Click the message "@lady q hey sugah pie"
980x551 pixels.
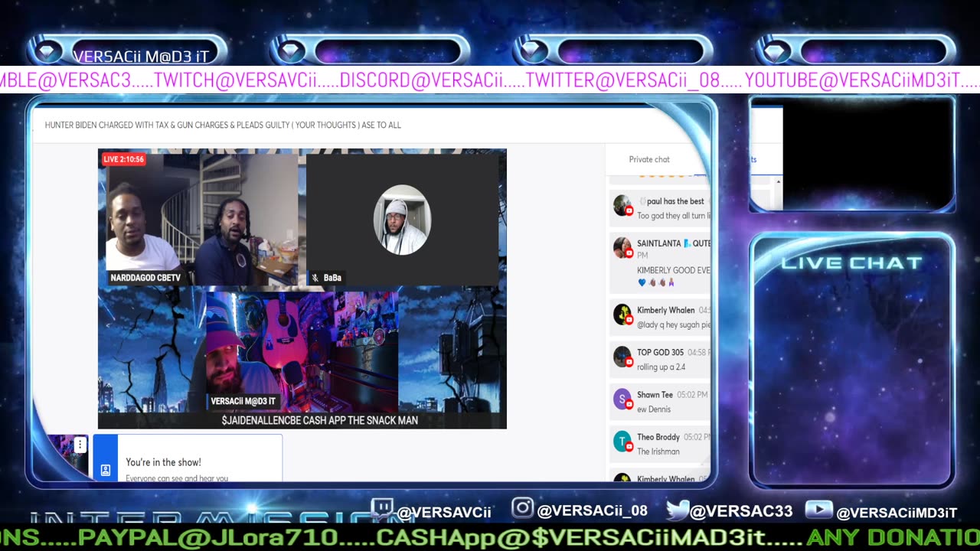tap(673, 324)
